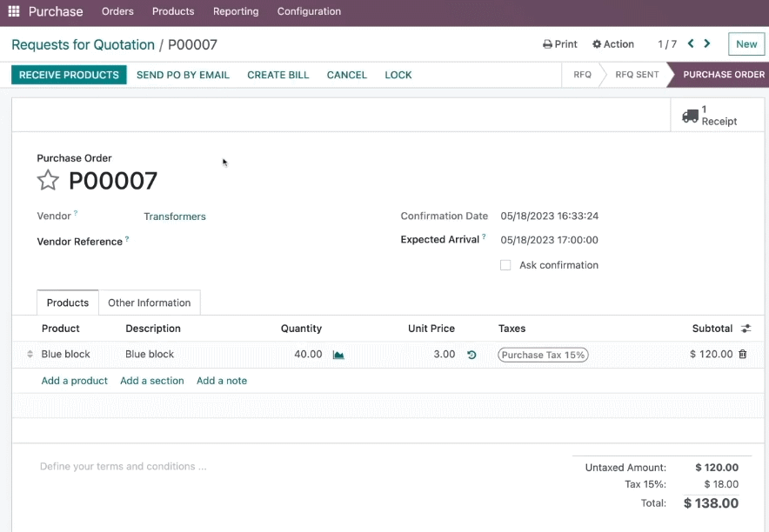The height and width of the screenshot is (532, 769).
Task: Go back to Requests for Quotation breadcrumb
Action: (83, 44)
